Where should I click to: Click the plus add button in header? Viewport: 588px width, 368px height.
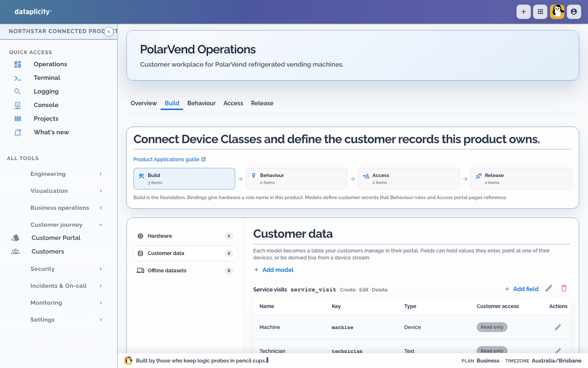(523, 12)
